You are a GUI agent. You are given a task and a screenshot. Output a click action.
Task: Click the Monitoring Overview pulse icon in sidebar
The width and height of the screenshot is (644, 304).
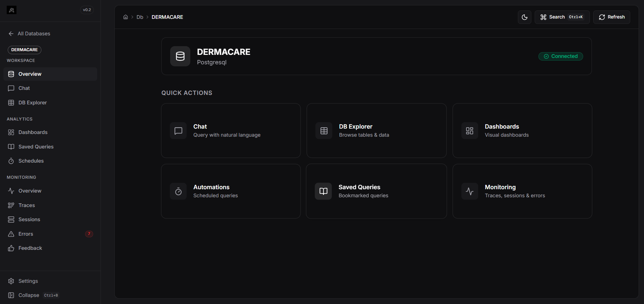[x=11, y=191]
